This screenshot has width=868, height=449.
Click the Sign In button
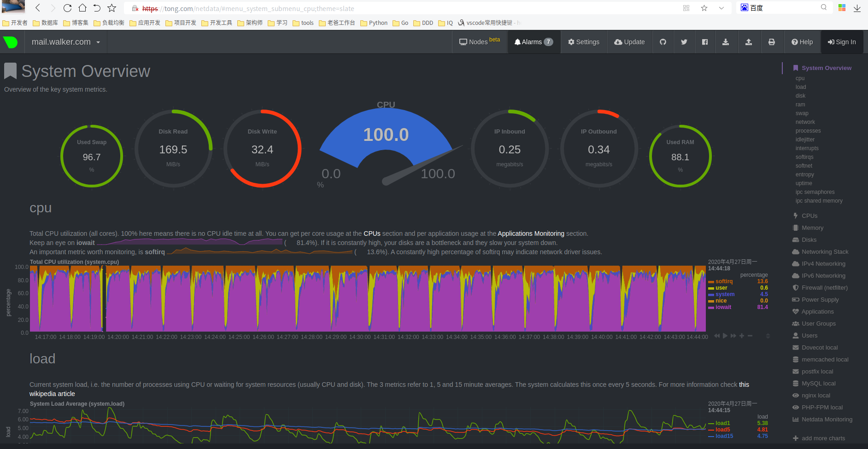(x=843, y=42)
